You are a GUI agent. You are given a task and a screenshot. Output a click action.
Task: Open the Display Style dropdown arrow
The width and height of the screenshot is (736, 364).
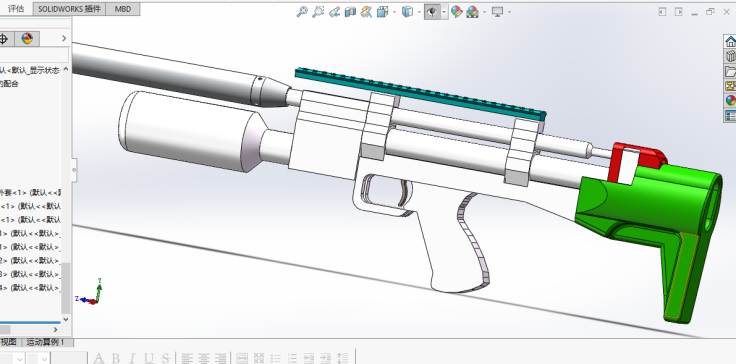[x=419, y=12]
